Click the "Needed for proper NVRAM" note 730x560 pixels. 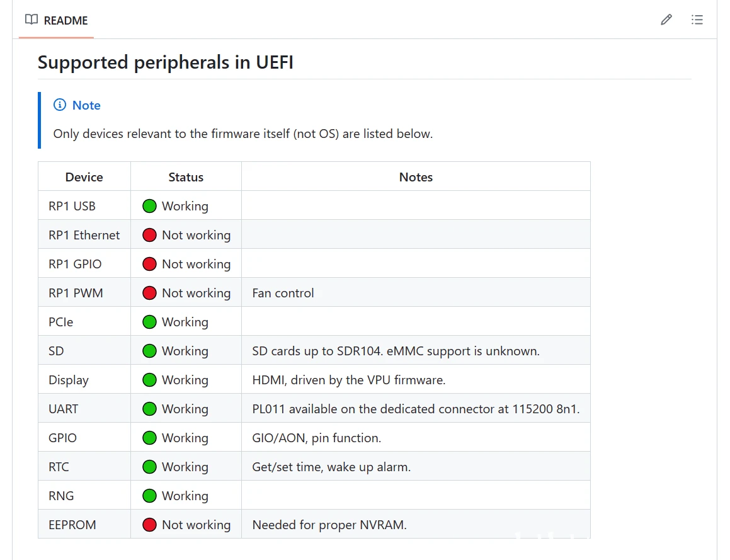click(x=329, y=525)
